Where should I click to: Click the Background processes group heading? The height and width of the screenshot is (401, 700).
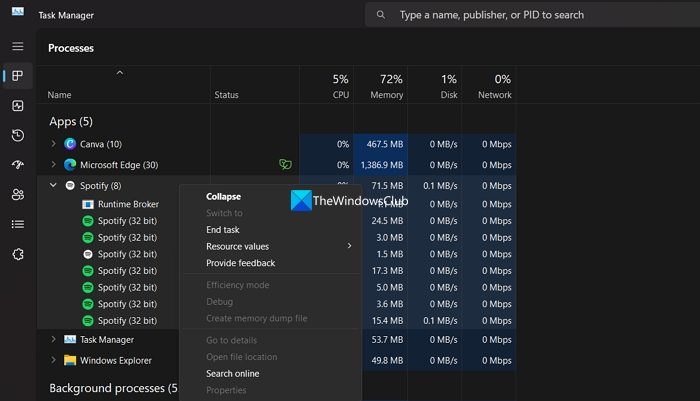pos(113,388)
